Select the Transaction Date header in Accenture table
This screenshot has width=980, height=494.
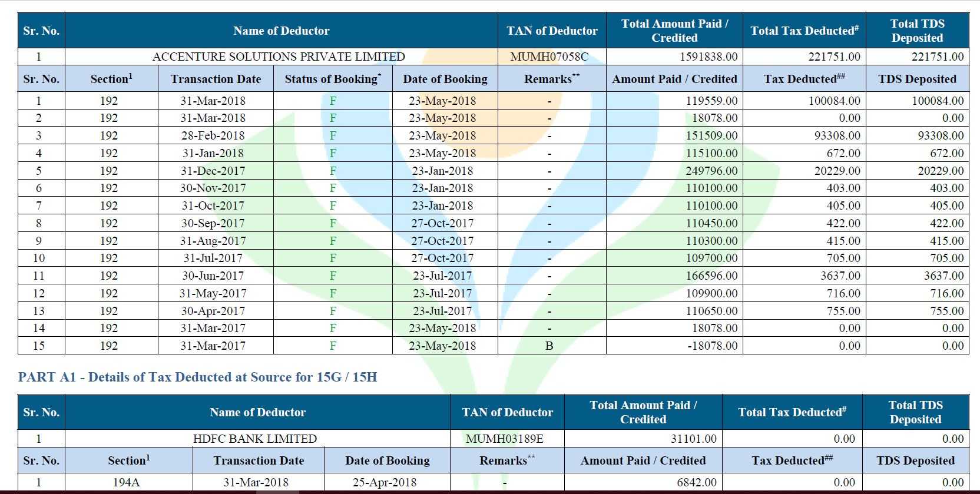click(216, 79)
